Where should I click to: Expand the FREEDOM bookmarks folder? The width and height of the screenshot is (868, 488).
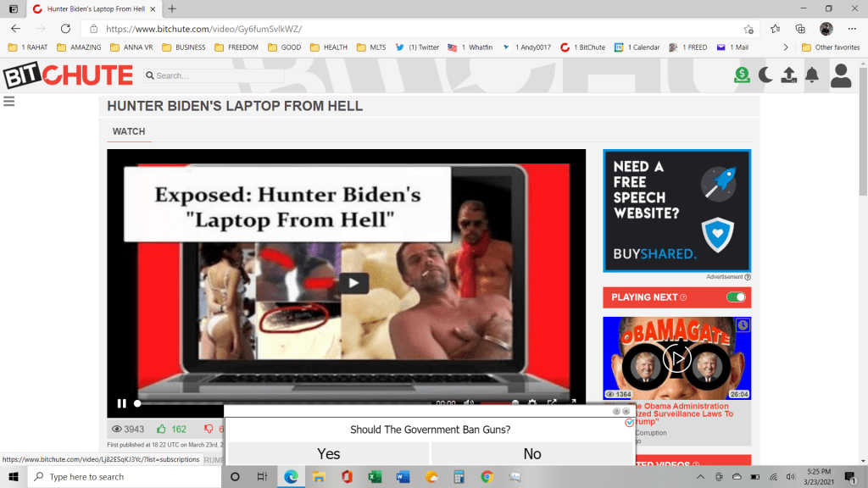(236, 47)
